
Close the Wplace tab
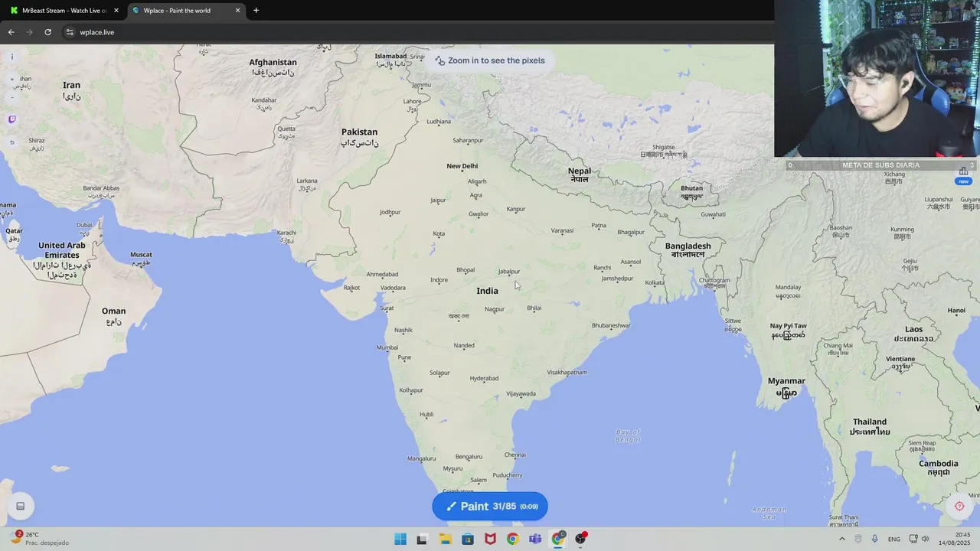coord(237,11)
